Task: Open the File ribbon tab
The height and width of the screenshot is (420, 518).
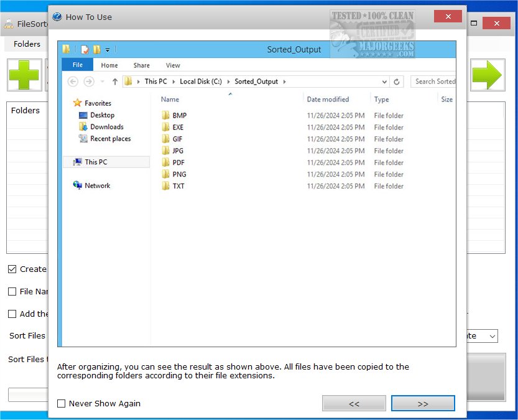Action: pyautogui.click(x=78, y=65)
